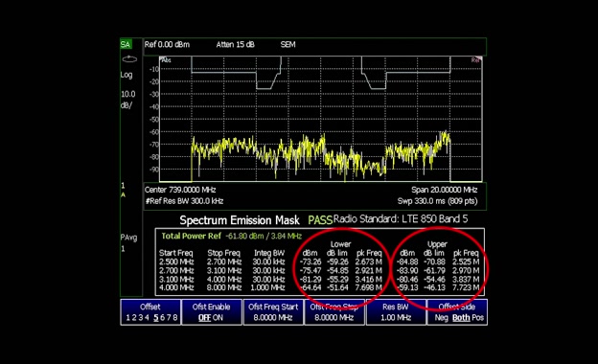The width and height of the screenshot is (598, 364).
Task: Click the green PASS indicator
Action: click(320, 220)
